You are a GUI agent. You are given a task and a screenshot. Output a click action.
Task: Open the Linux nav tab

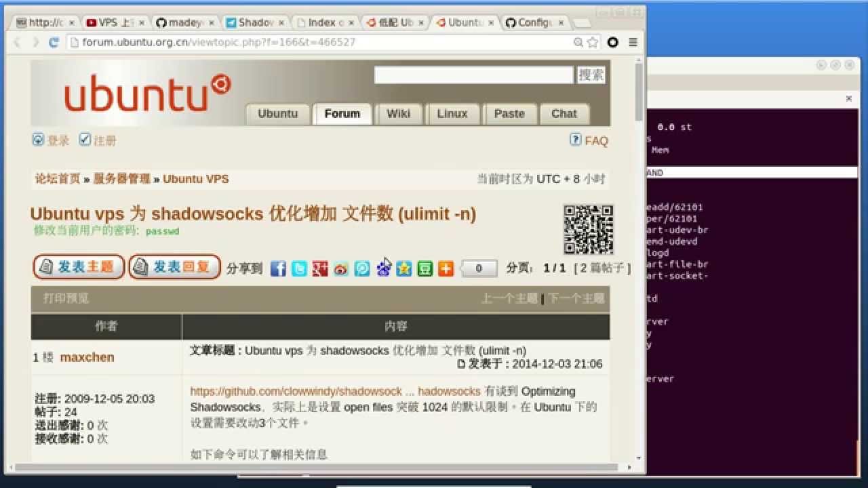[452, 114]
